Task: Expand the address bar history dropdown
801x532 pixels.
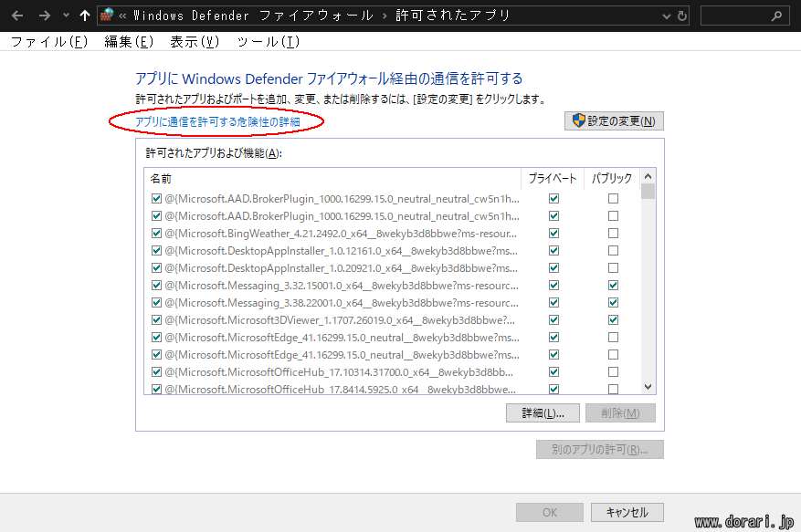Action: coord(666,16)
